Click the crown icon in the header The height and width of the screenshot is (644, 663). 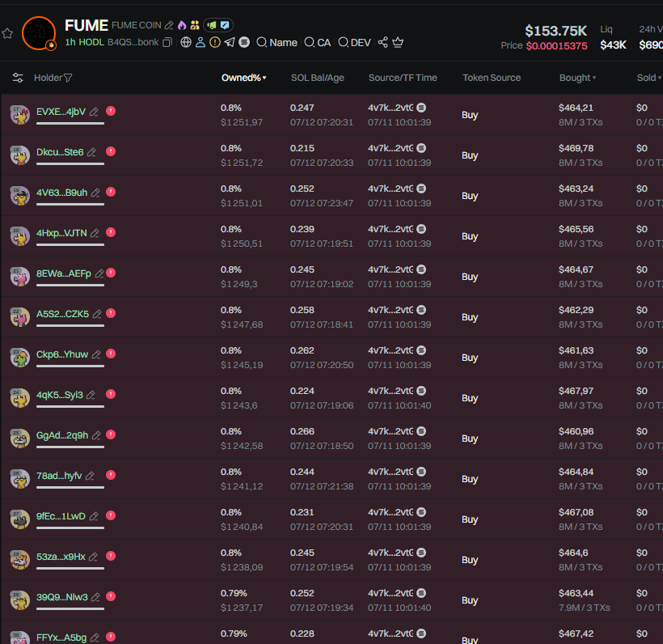point(398,42)
